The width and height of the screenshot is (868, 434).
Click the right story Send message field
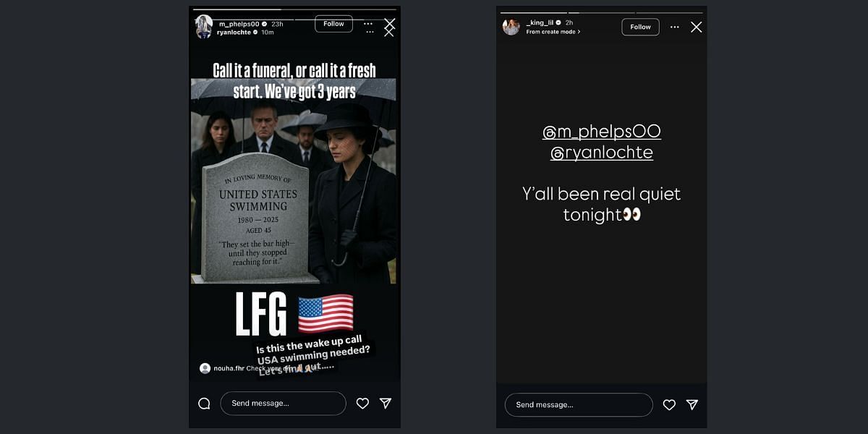point(579,405)
